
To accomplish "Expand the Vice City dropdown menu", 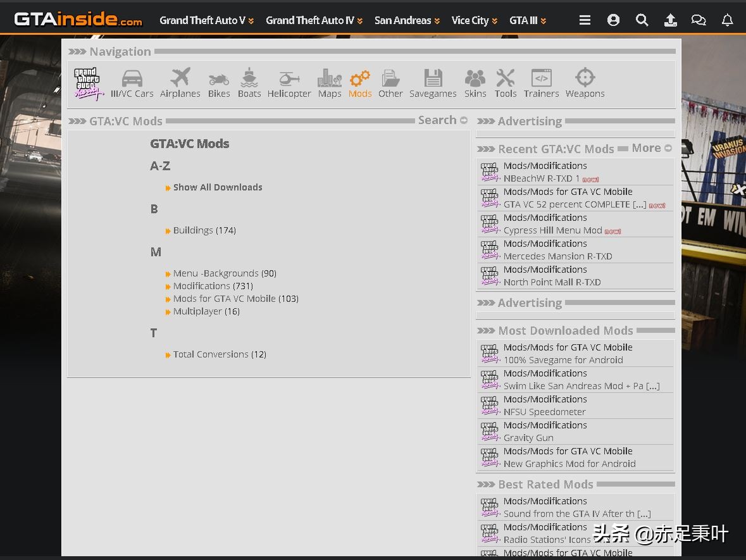I will [475, 20].
